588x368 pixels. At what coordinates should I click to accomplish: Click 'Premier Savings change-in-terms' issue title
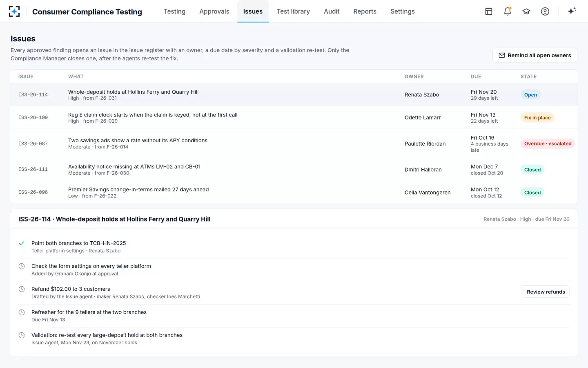point(138,190)
